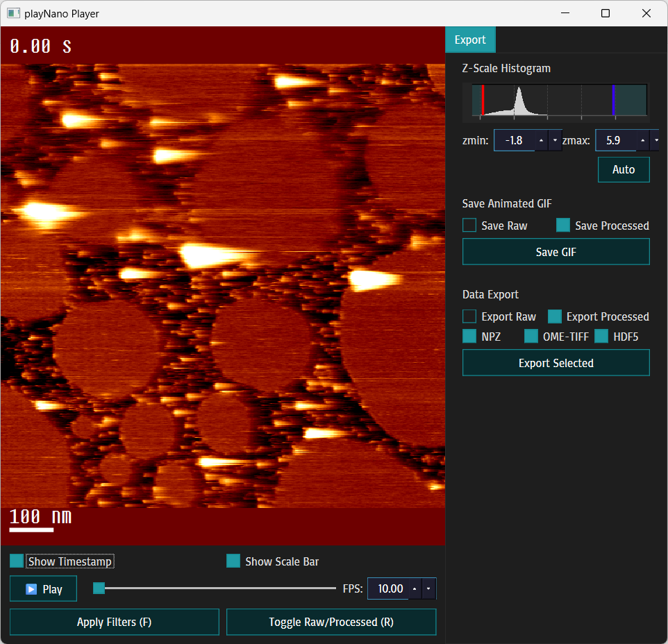This screenshot has height=644, width=668.
Task: Increase zmin using its up arrow
Action: pos(541,140)
